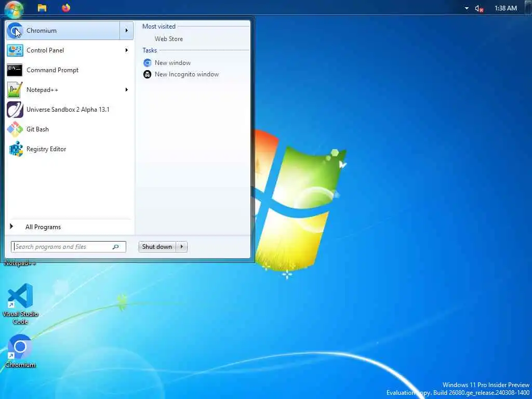
Task: Expand All Programs arrow
Action: coord(11,227)
